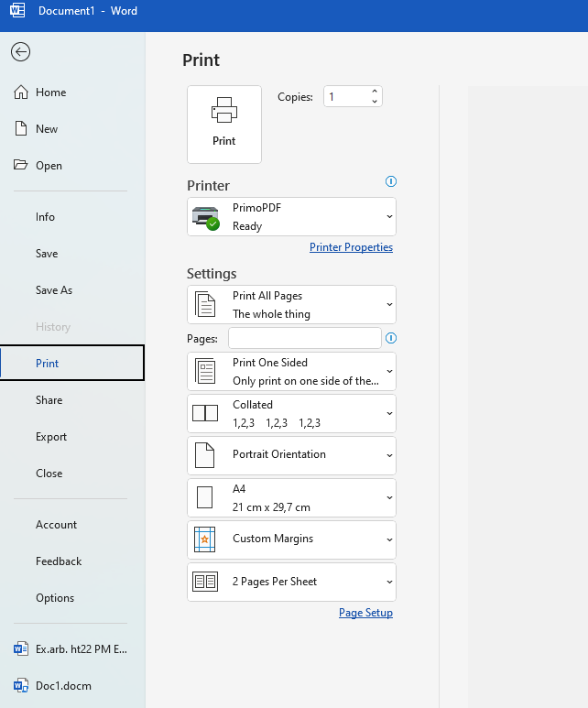Expand the 2 Pages Per Sheet dropdown
This screenshot has height=708, width=588.
tap(292, 582)
